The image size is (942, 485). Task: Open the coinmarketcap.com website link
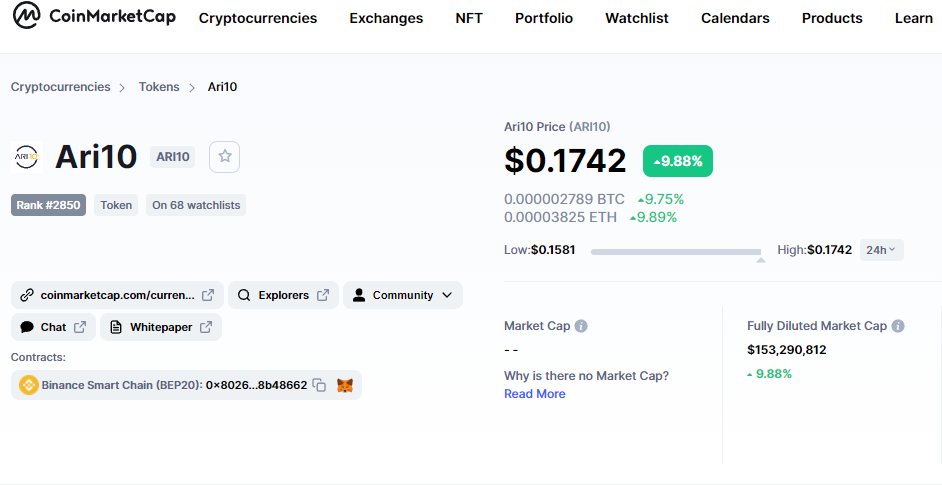tap(117, 295)
